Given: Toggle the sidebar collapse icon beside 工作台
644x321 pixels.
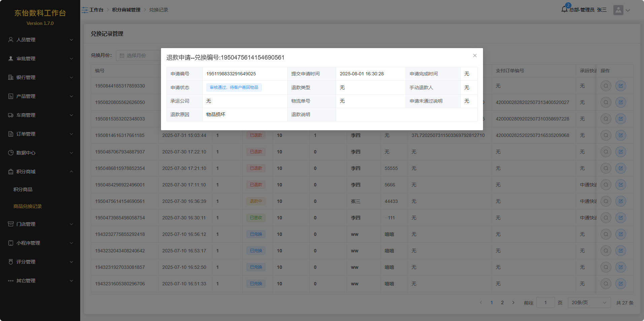Looking at the screenshot, I should tap(85, 10).
